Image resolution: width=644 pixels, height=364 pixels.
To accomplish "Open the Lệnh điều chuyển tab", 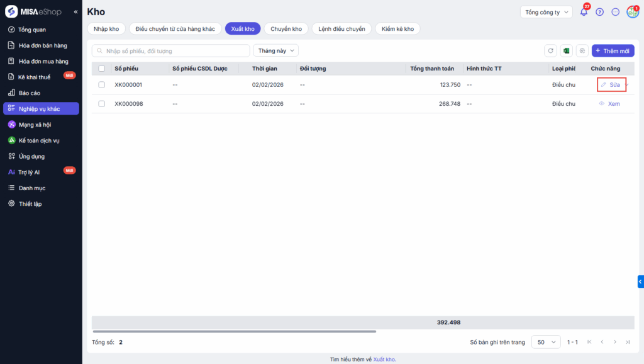I will (x=341, y=29).
